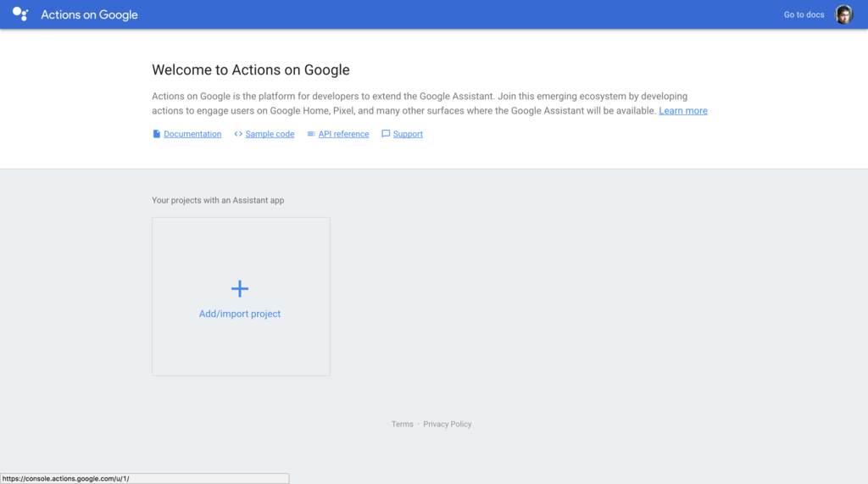The height and width of the screenshot is (484, 868).
Task: Click the API reference list icon
Action: 311,134
